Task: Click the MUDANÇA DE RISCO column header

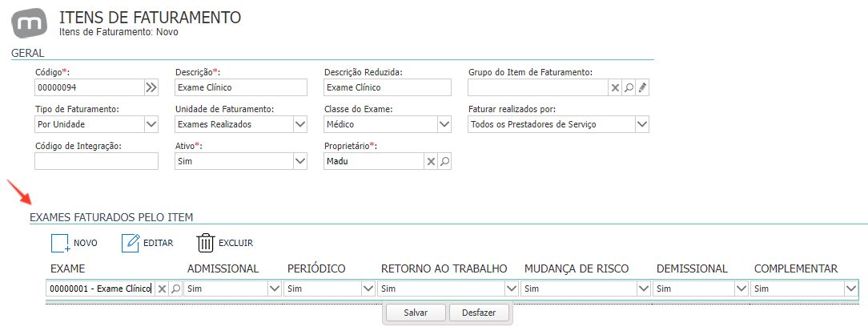Action: click(577, 269)
